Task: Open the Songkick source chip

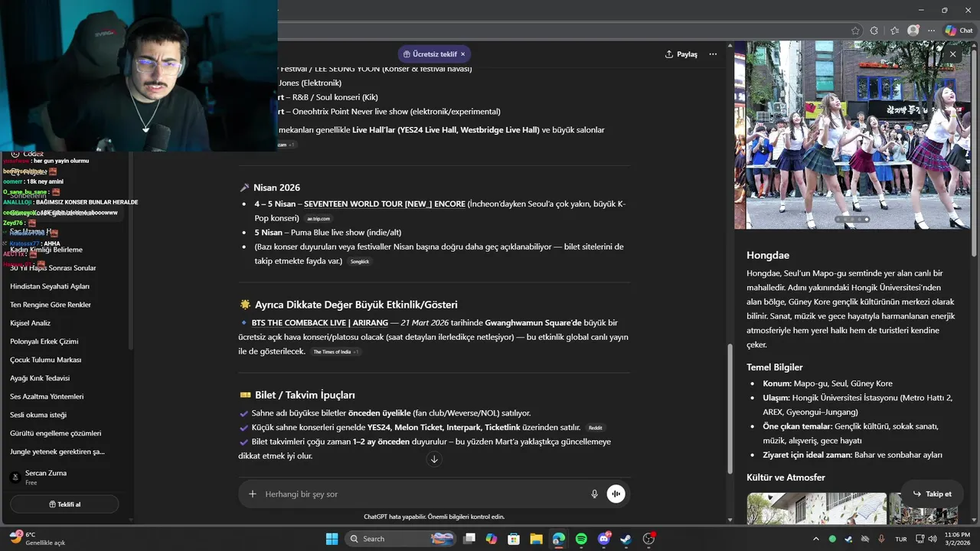Action: (360, 262)
